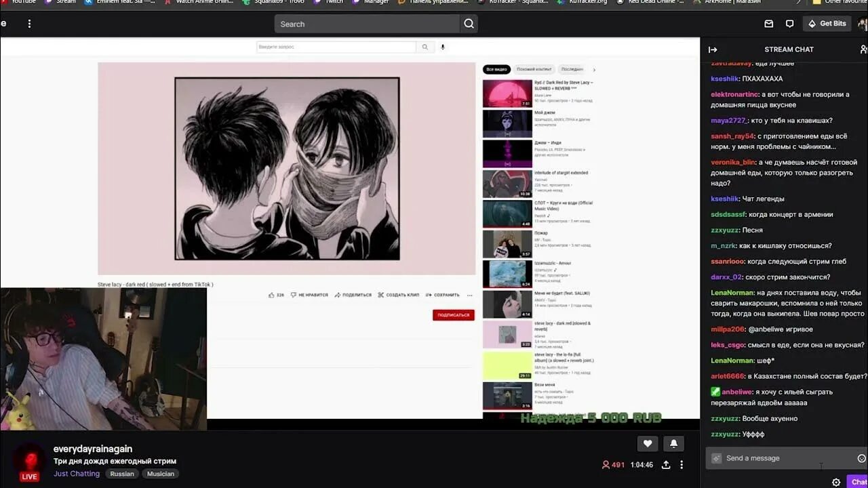Open steve lacy the lo-fis full album thumbnail
Viewport: 868px width, 488px height.
[x=507, y=365]
